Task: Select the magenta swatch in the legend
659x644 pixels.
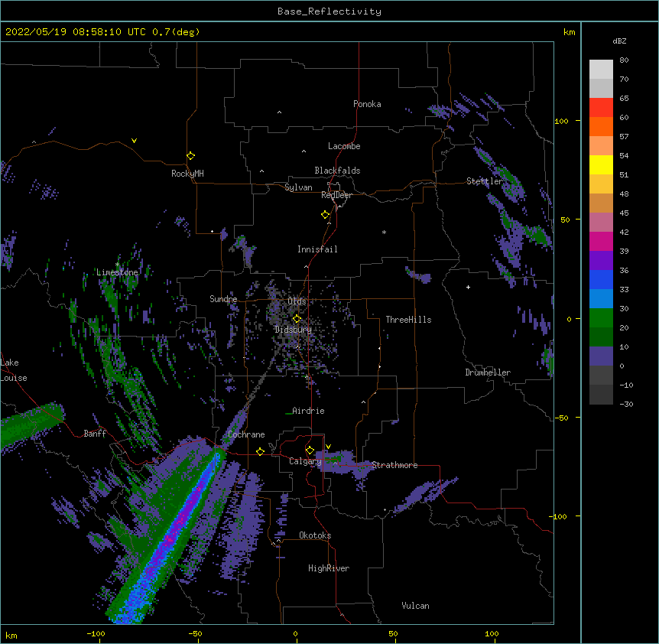Action: (601, 241)
